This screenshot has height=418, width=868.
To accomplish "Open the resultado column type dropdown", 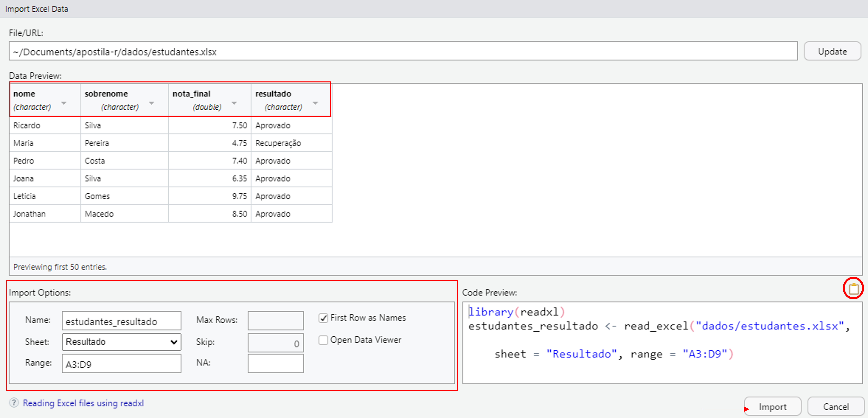I will click(x=315, y=103).
